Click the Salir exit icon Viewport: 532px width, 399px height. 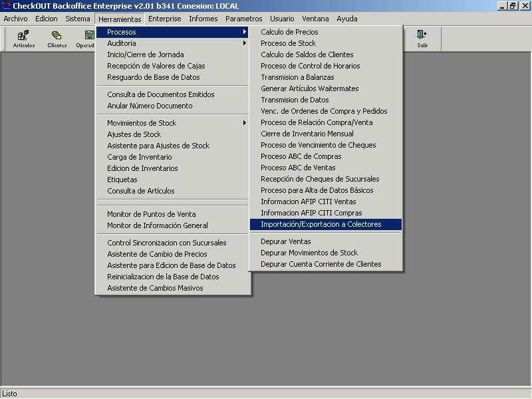422,39
